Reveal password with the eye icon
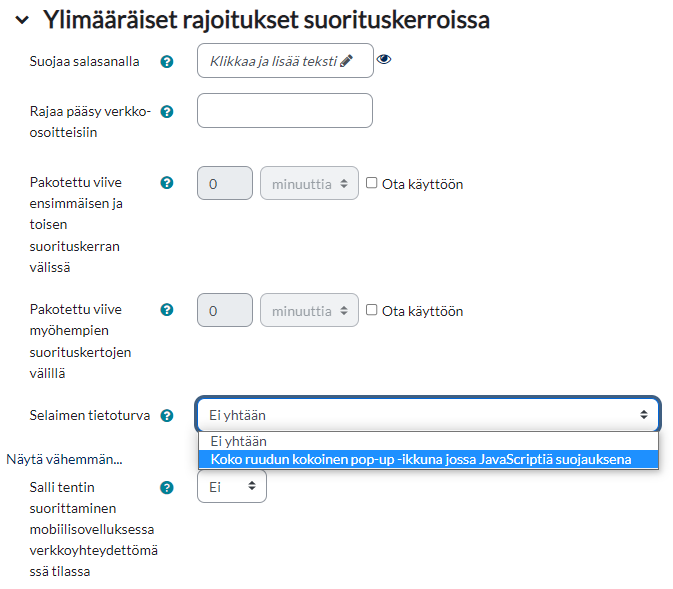This screenshot has height=589, width=673. point(384,60)
